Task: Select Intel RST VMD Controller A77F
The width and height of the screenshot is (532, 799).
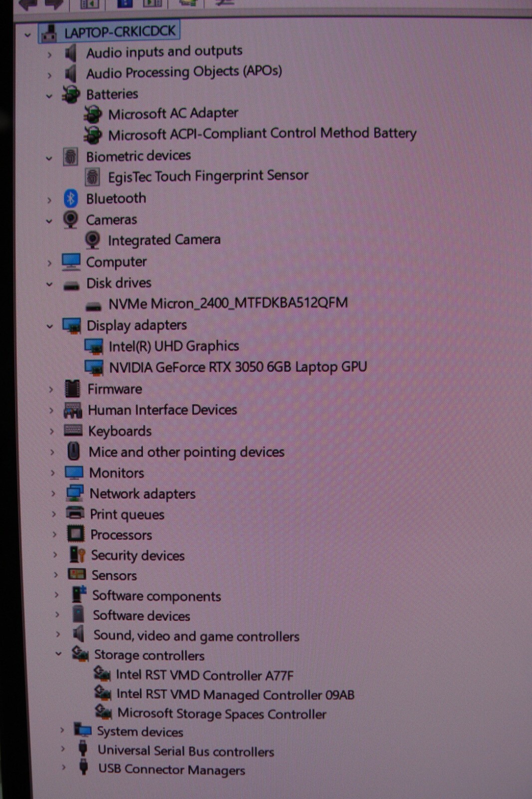Action: tap(205, 675)
